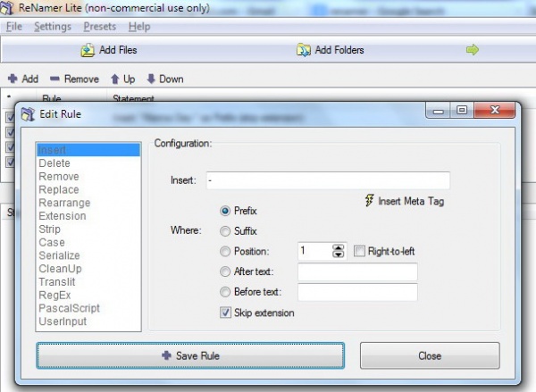
Task: Click the Edit Rule dialog icon
Action: click(x=28, y=113)
